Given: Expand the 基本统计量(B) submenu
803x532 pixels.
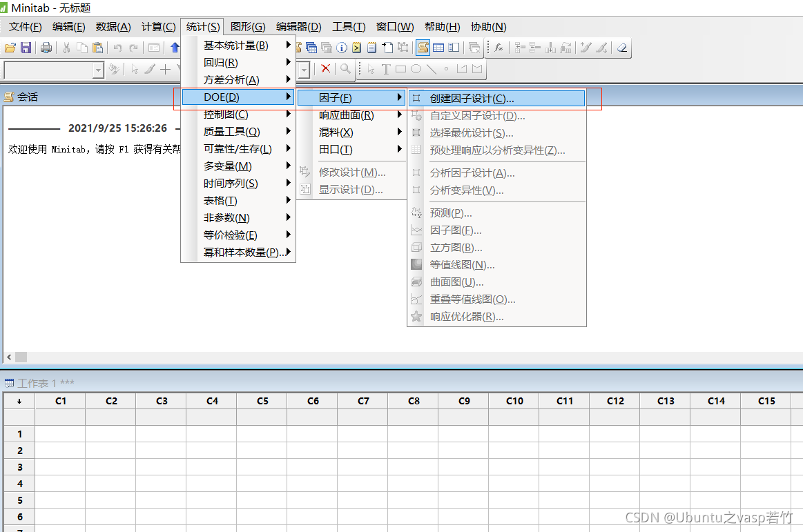Looking at the screenshot, I should click(239, 45).
